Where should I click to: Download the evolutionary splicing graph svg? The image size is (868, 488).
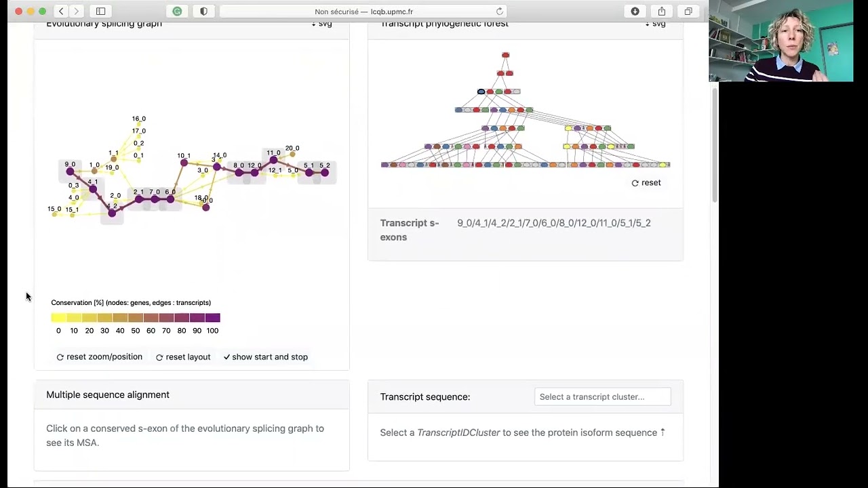coord(321,24)
